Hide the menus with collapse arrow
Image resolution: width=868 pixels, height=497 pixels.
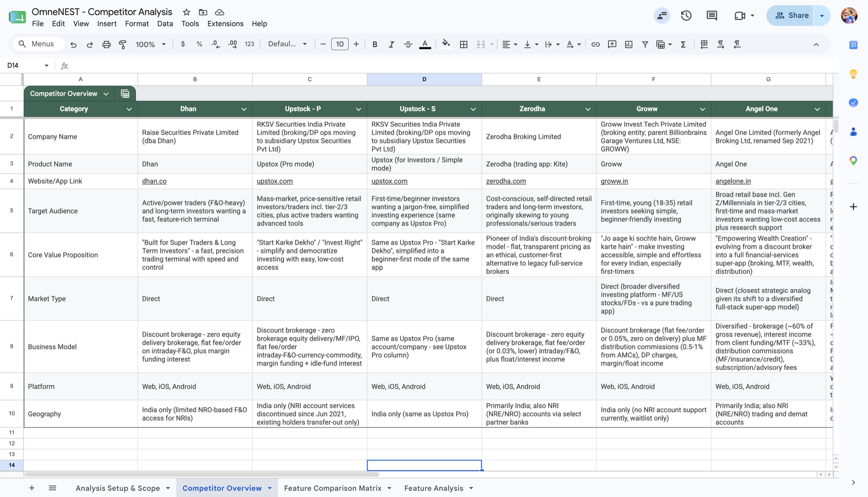(x=816, y=44)
